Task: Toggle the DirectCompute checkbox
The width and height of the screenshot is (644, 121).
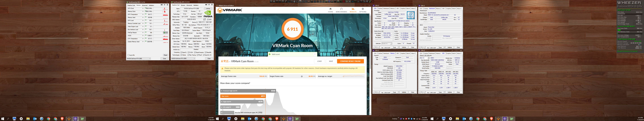Action: click(x=195, y=52)
